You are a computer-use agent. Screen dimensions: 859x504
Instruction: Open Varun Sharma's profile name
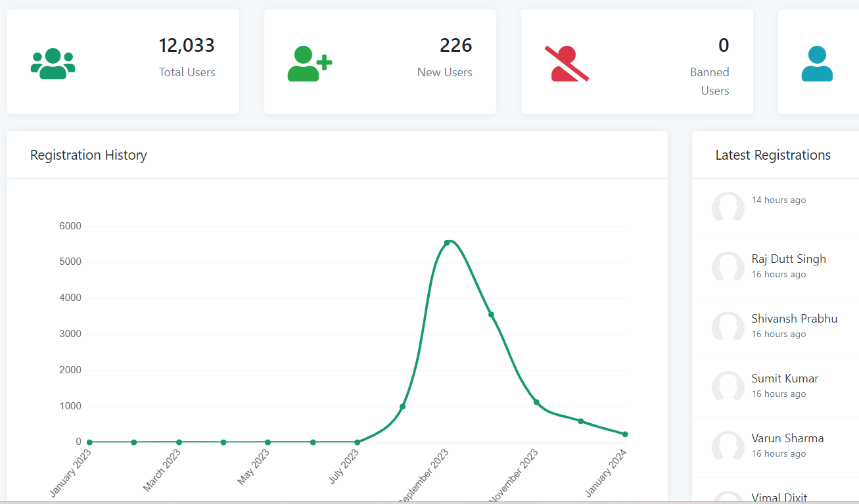click(787, 438)
